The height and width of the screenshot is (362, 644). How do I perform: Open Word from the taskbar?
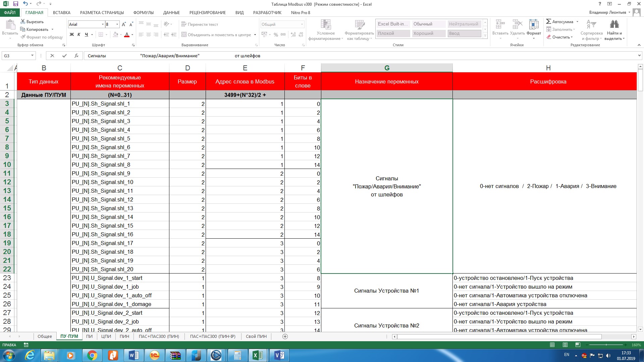[133, 355]
